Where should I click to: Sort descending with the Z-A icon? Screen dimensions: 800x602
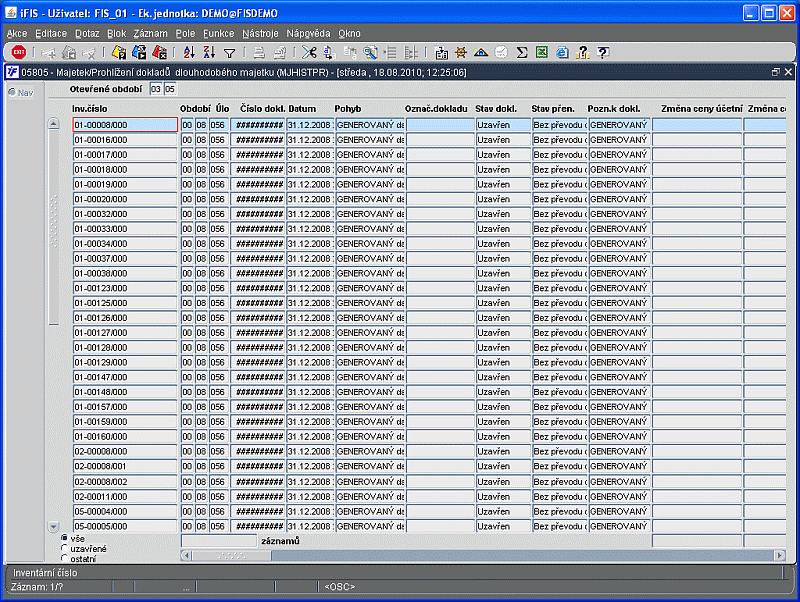click(x=209, y=52)
